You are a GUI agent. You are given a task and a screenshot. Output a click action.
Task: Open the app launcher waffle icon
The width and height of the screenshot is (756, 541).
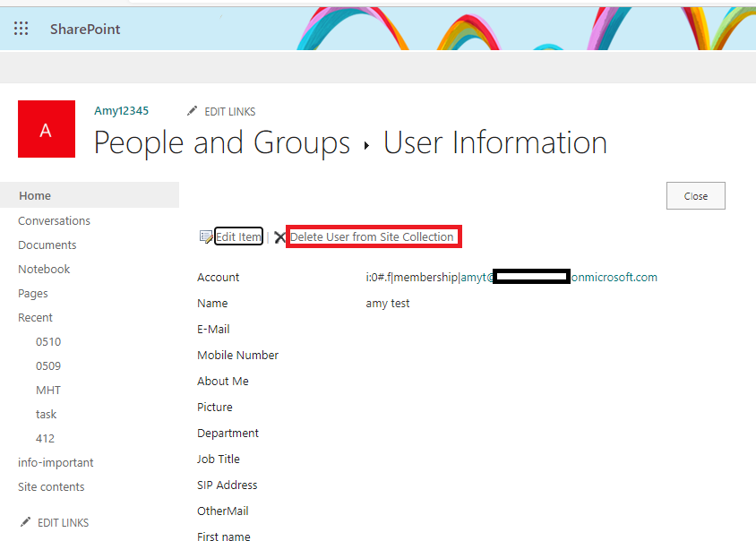[21, 29]
